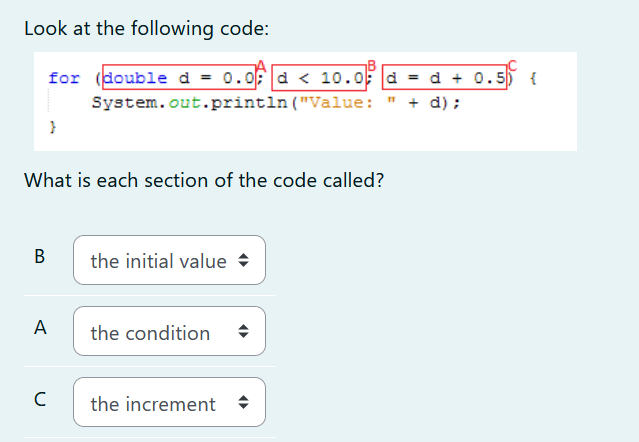Screen dimensions: 639x442
Task: Click the 'What is each section' question text
Action: 204,180
